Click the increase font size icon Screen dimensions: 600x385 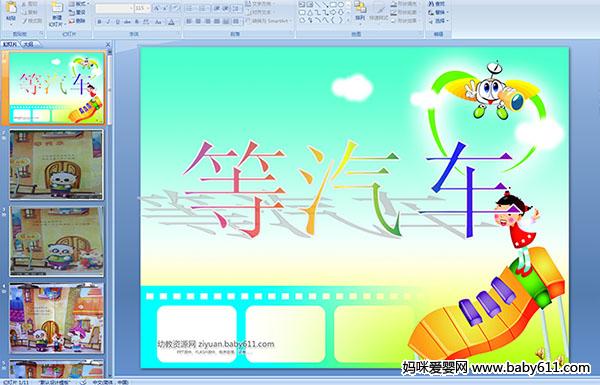[157, 8]
